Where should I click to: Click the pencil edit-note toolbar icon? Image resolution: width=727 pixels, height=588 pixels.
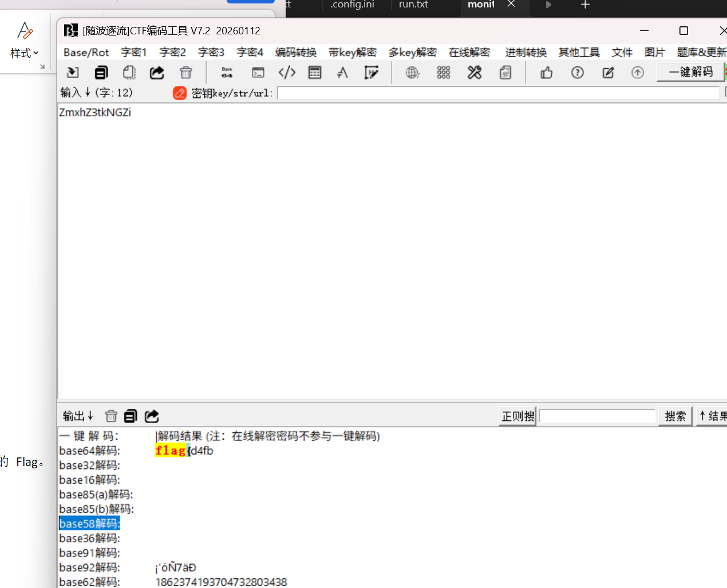[x=608, y=73]
